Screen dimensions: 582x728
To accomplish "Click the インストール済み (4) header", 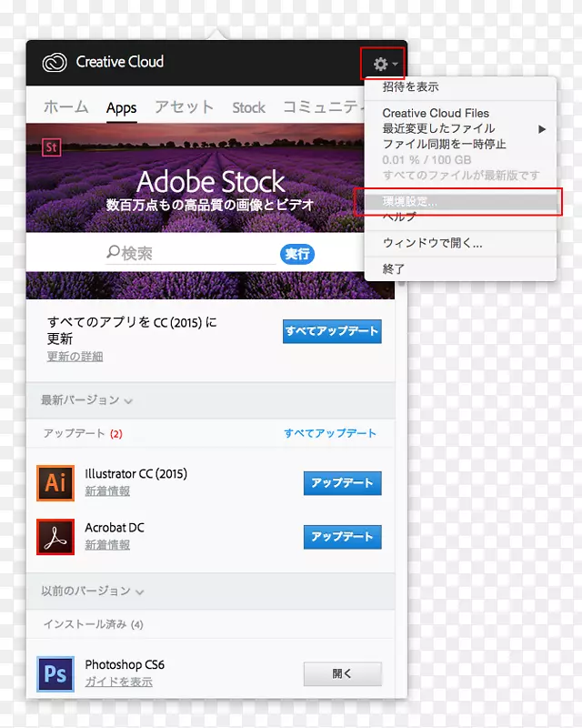I will (93, 624).
